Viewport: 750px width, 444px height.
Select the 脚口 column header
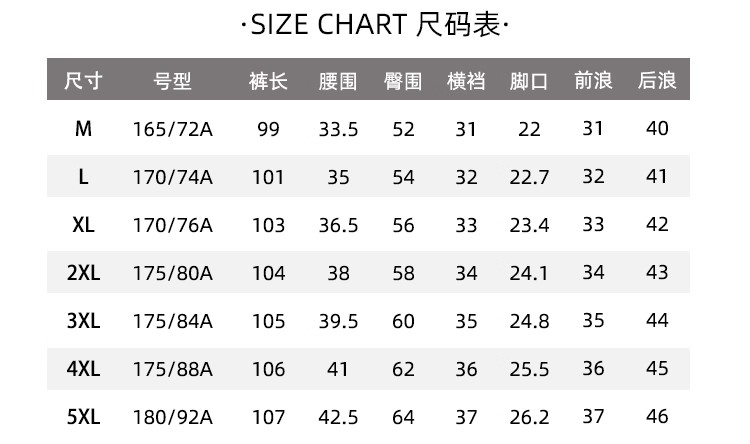coord(529,81)
